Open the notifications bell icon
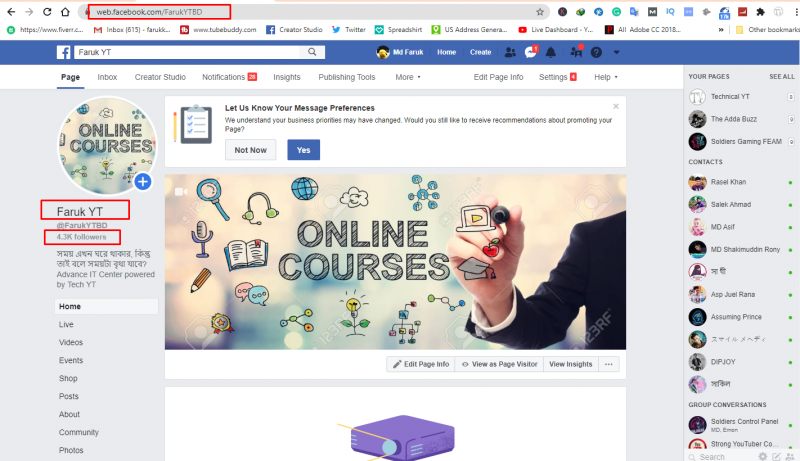This screenshot has width=800, height=461. coord(551,52)
